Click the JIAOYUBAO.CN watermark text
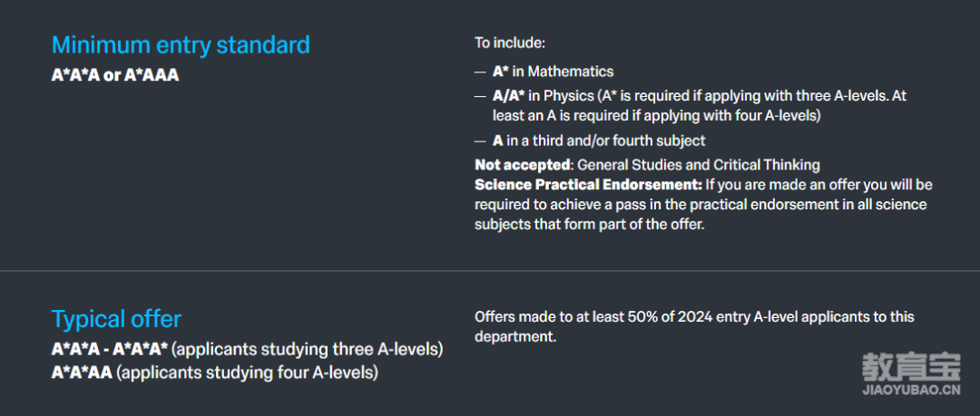The image size is (980, 416). tap(911, 392)
